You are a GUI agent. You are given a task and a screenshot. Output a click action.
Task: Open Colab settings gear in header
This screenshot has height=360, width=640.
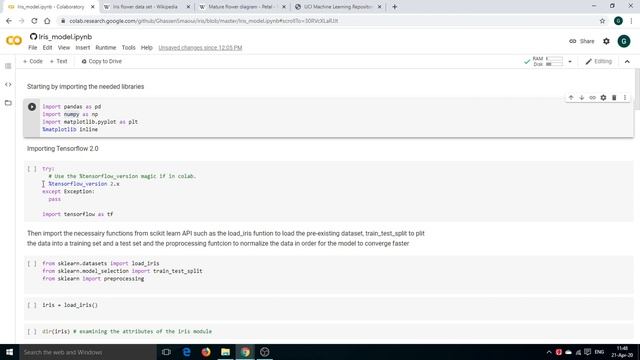pyautogui.click(x=606, y=41)
